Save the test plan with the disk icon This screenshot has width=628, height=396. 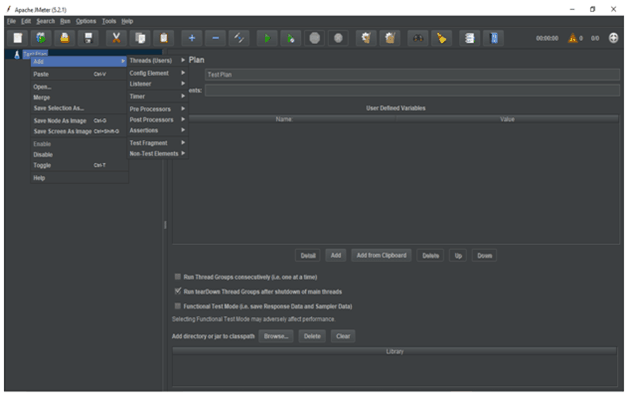coord(88,38)
